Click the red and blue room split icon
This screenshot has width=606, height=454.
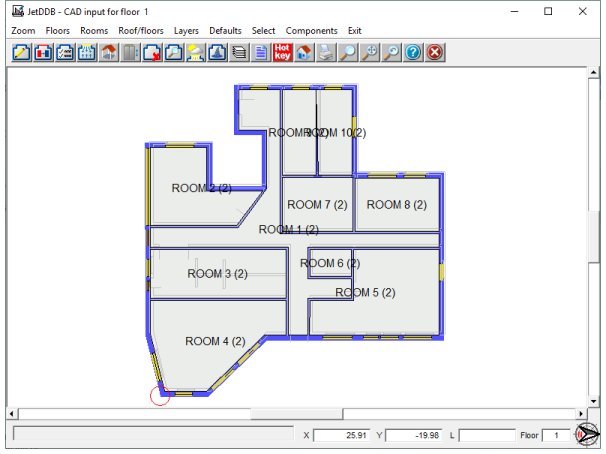pos(43,52)
